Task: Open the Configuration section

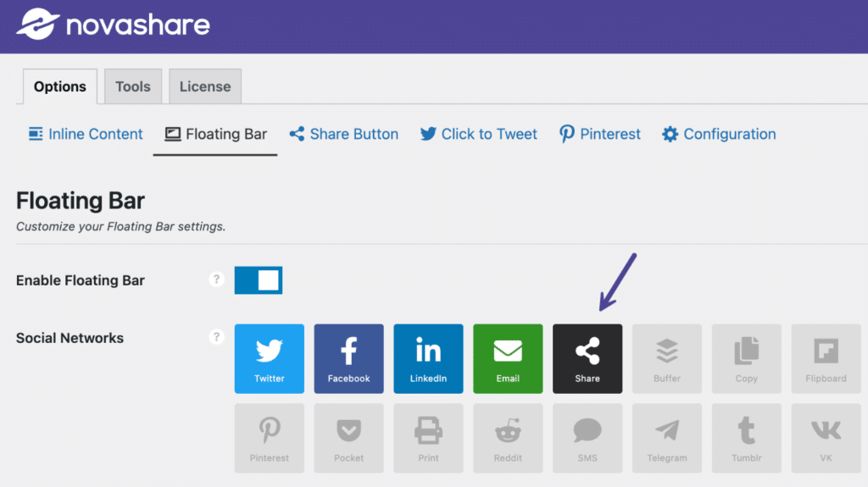Action: pyautogui.click(x=719, y=134)
